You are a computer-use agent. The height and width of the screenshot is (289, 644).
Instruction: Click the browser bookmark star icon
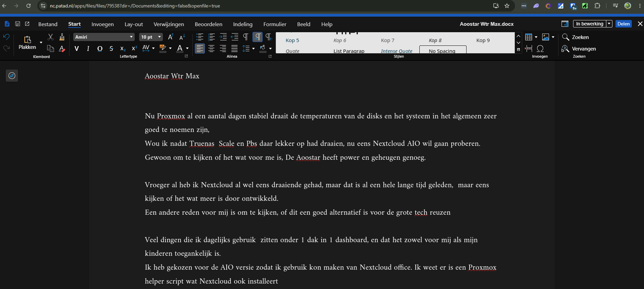click(x=507, y=6)
